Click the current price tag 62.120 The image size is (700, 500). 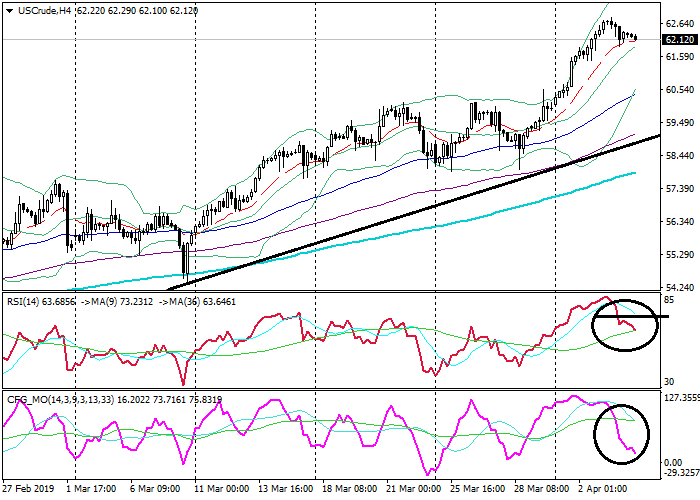679,40
